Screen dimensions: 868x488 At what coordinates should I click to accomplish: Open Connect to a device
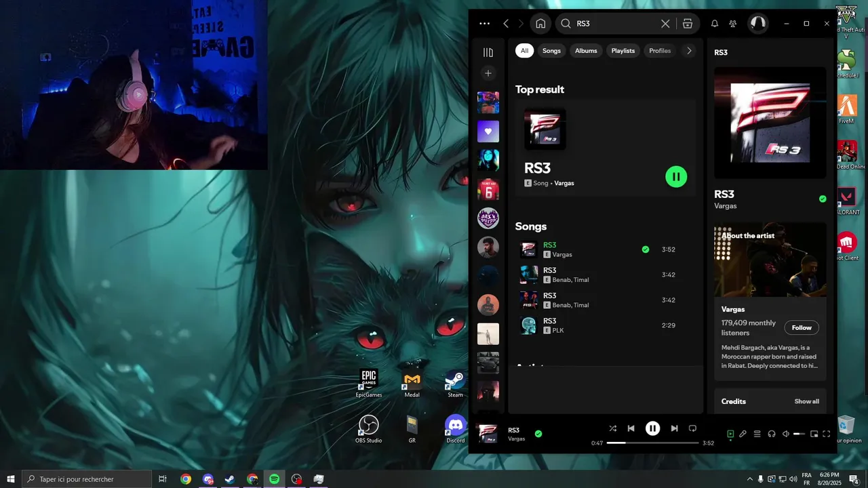(772, 434)
